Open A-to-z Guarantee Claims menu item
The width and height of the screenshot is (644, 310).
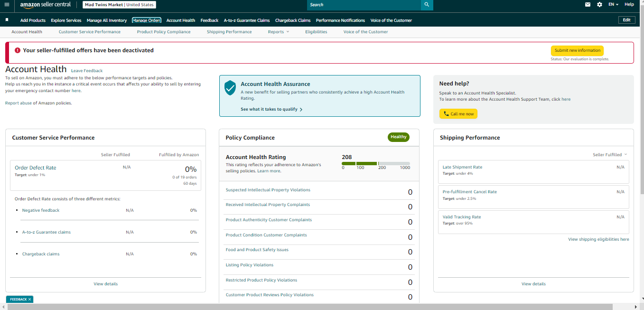click(x=247, y=20)
